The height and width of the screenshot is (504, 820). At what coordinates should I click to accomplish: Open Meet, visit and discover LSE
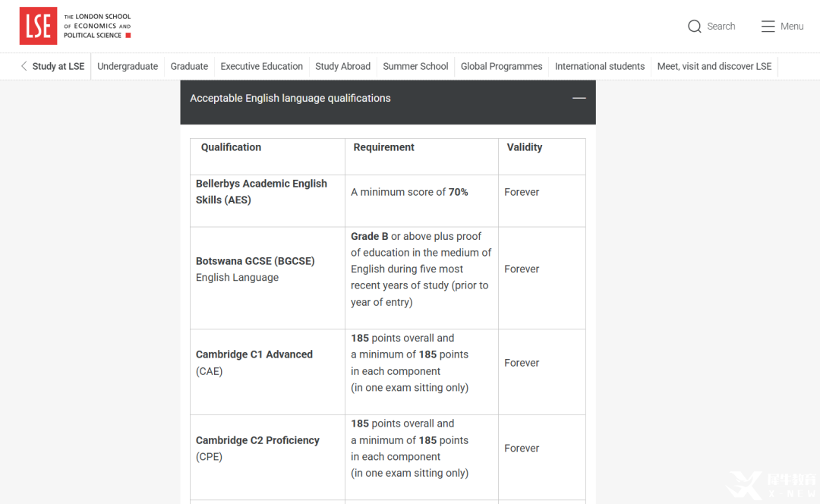(714, 66)
